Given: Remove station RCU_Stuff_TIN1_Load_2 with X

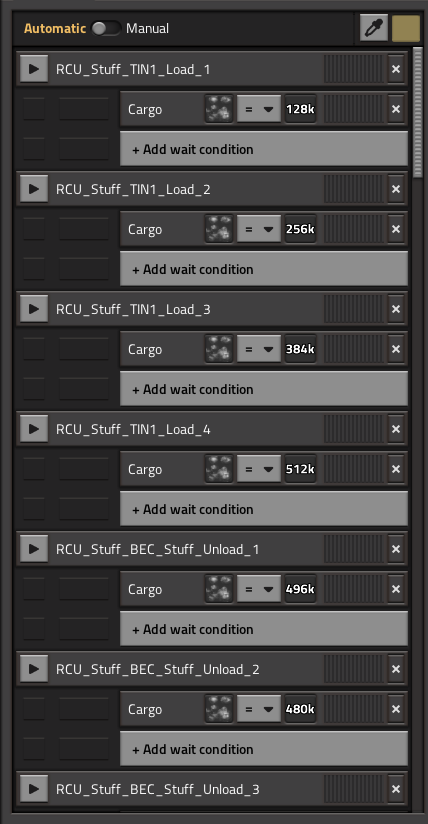Looking at the screenshot, I should click(396, 189).
